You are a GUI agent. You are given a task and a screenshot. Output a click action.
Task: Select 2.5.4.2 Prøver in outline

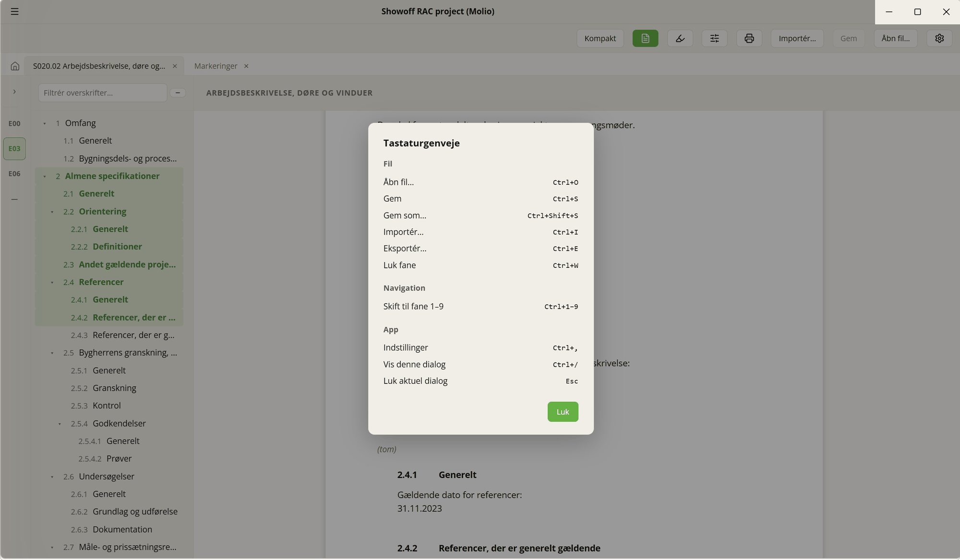[109, 459]
